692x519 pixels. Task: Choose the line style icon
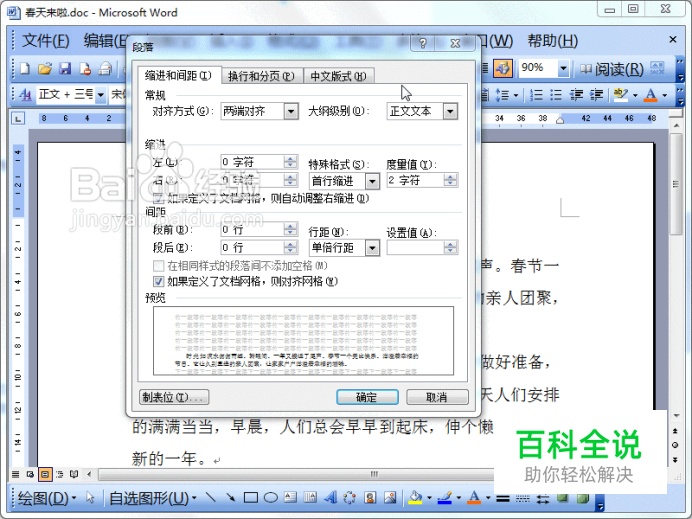(503, 499)
